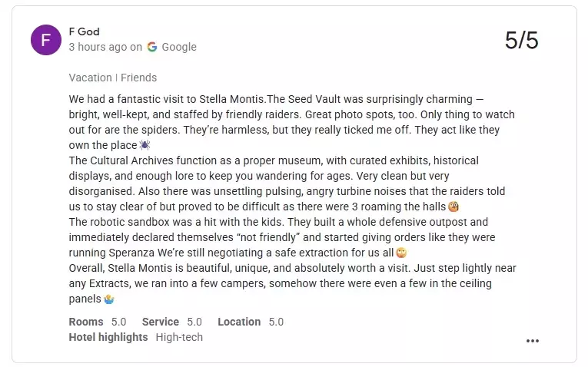Select the "Friends" travel group label
The height and width of the screenshot is (367, 588).
138,78
